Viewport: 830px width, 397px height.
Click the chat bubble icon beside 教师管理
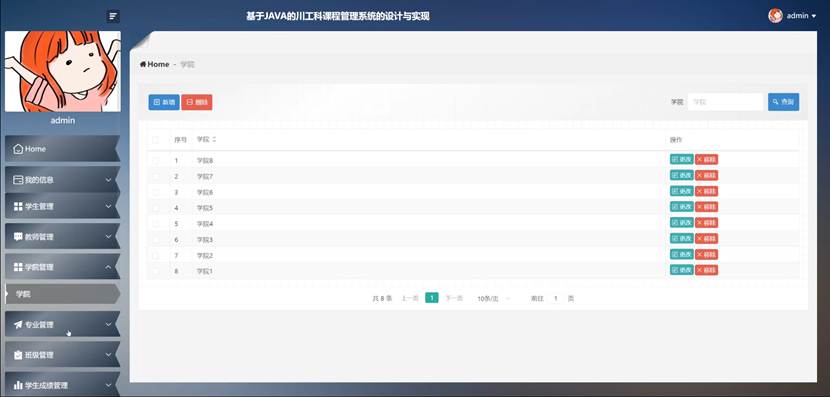coord(18,237)
